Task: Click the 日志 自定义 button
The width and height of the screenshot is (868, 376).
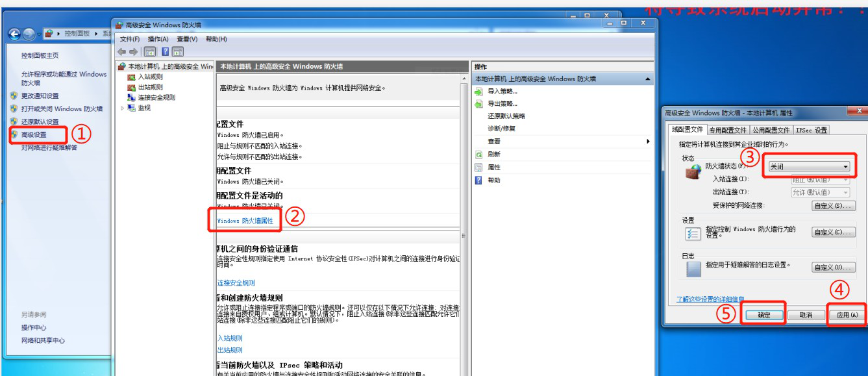Action: (x=833, y=268)
